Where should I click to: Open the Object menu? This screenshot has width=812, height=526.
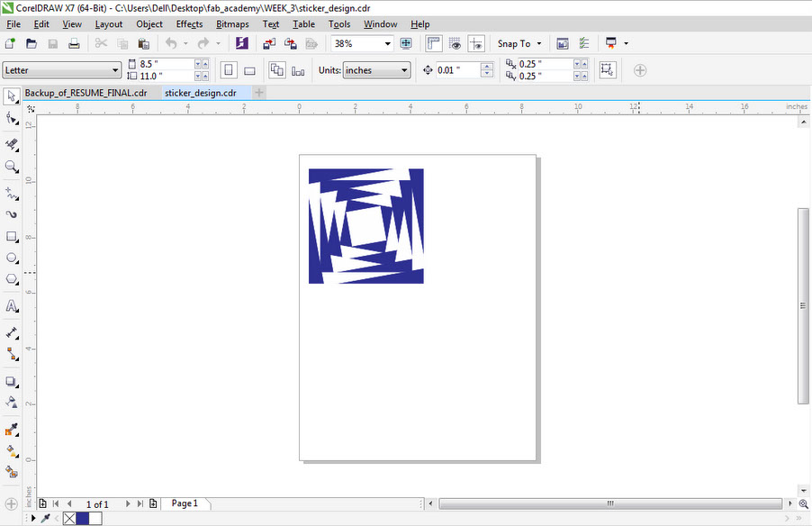[149, 23]
